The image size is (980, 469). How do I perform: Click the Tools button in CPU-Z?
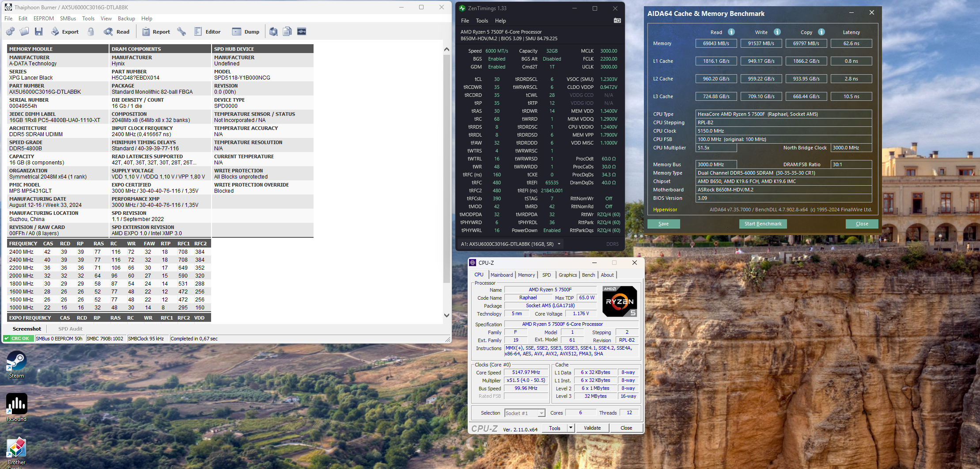click(x=555, y=428)
